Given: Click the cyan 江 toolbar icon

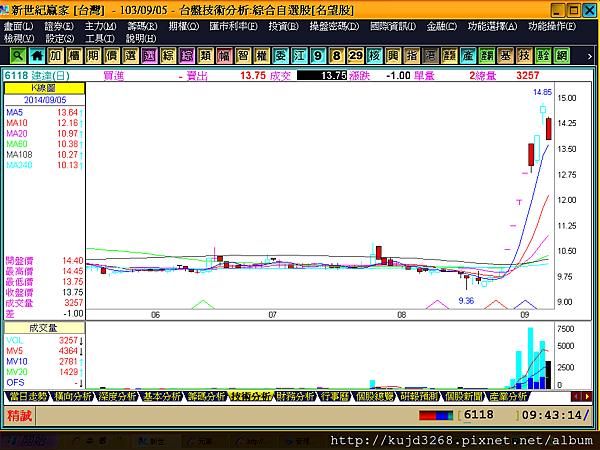Looking at the screenshot, I should coord(299,56).
